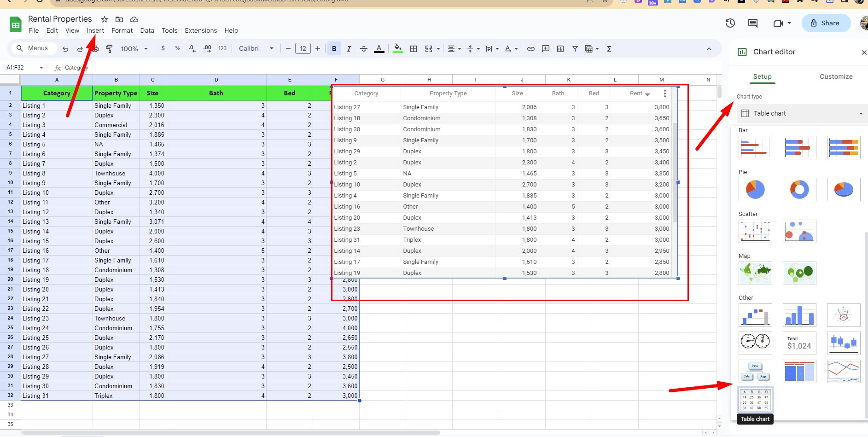
Task: Click the move to folder icon
Action: point(119,19)
